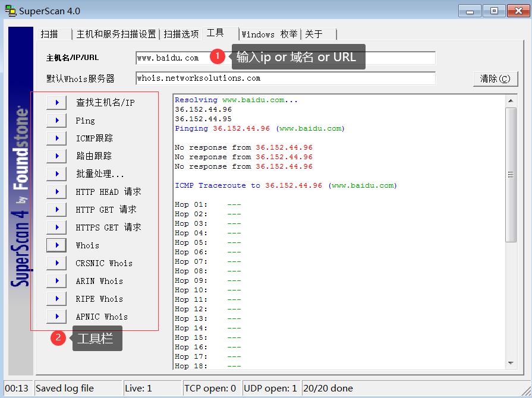Click the 'Hop 10:' result row

[207, 290]
